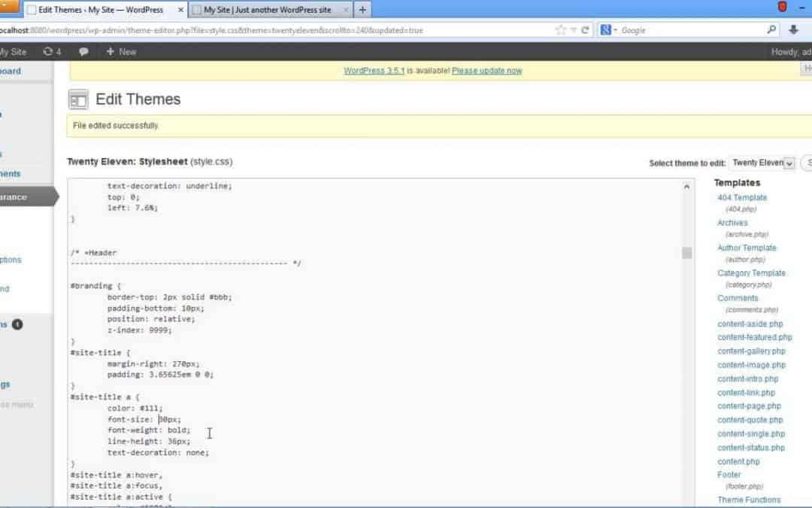Open the Howdy admin account menu
Viewport: 812px width, 508px height.
(791, 51)
